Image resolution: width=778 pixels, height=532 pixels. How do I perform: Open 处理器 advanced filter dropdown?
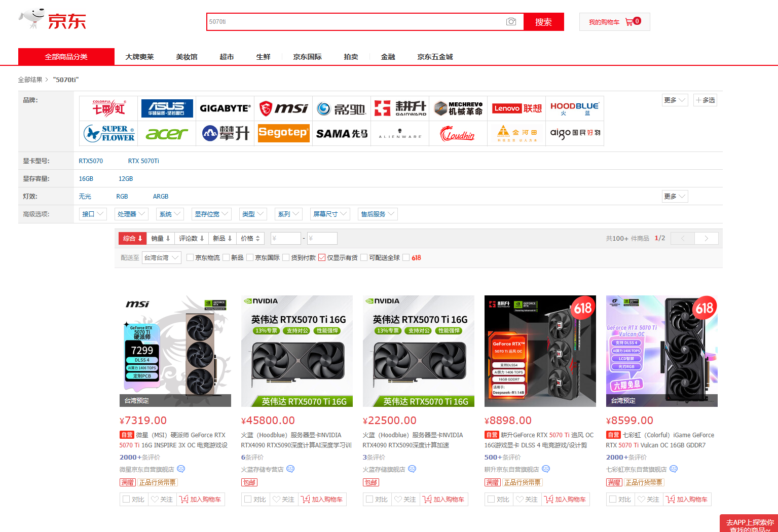click(x=131, y=214)
